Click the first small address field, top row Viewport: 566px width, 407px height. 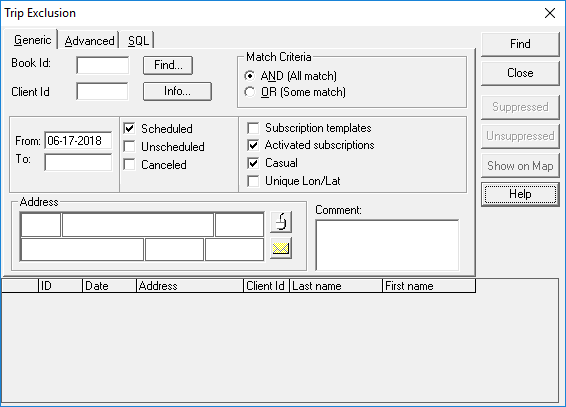click(41, 225)
